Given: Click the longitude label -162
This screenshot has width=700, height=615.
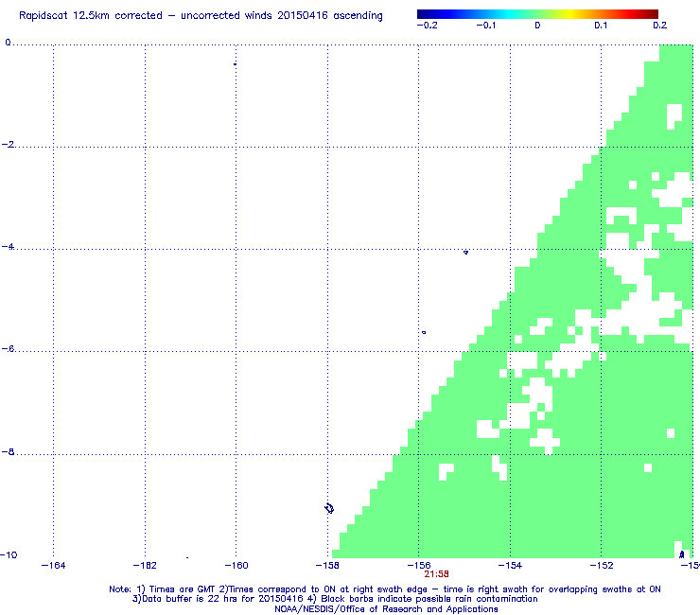Looking at the screenshot, I should click(145, 566).
